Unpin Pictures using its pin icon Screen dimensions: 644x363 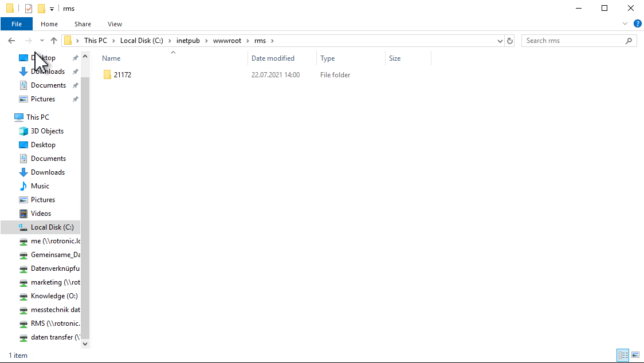pyautogui.click(x=75, y=99)
